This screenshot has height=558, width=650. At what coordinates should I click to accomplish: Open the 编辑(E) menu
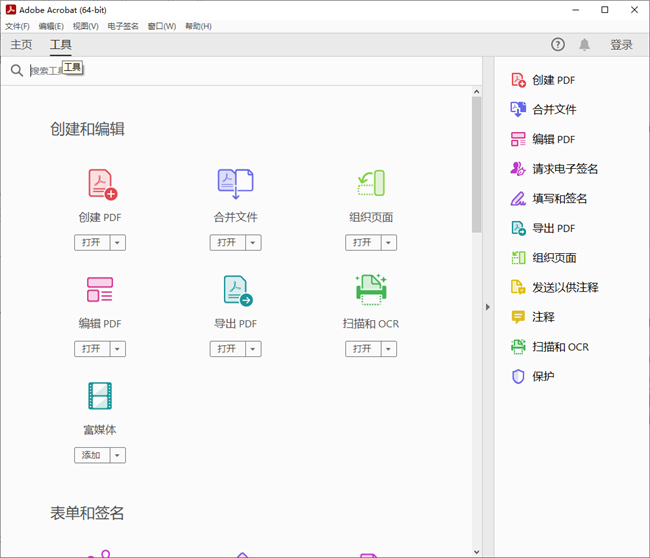point(51,26)
